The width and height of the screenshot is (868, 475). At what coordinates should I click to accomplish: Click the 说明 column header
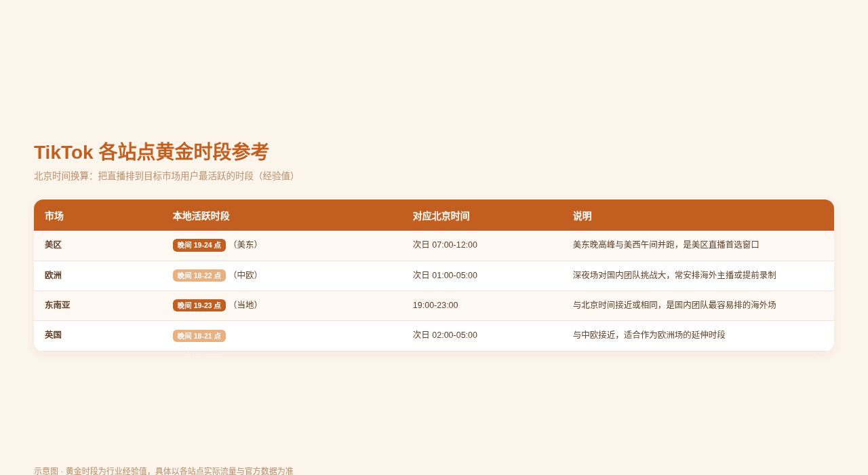583,216
